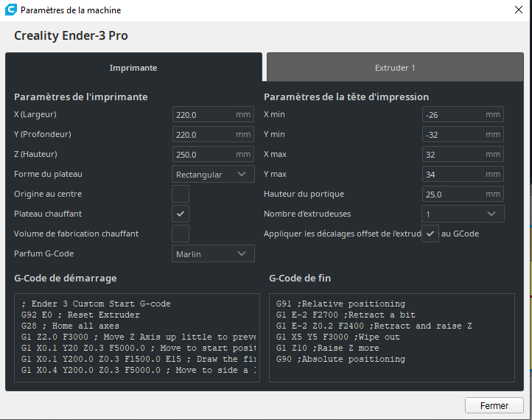Click the Hauteur du portique input field
The image size is (532, 420).
coord(463,194)
